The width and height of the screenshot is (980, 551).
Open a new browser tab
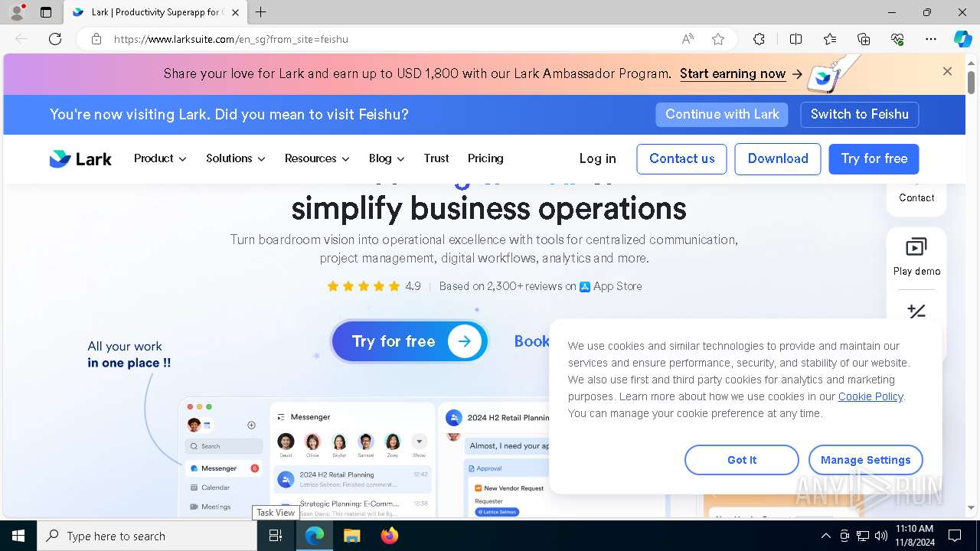(261, 12)
